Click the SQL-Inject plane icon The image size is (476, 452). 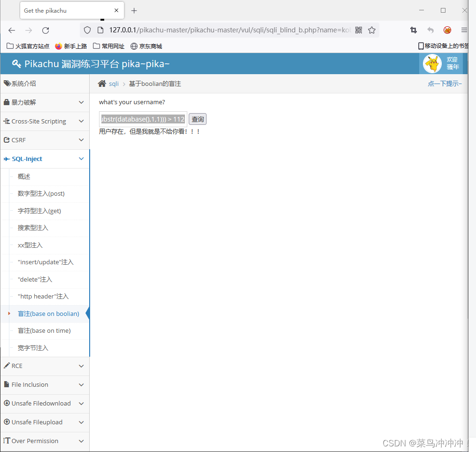click(7, 159)
